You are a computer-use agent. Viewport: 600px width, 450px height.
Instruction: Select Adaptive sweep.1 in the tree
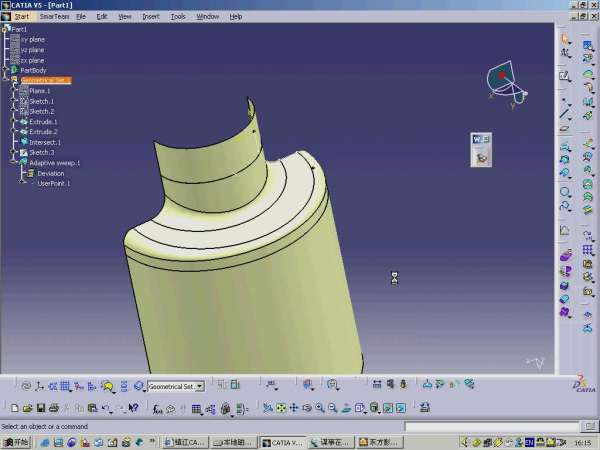click(54, 162)
